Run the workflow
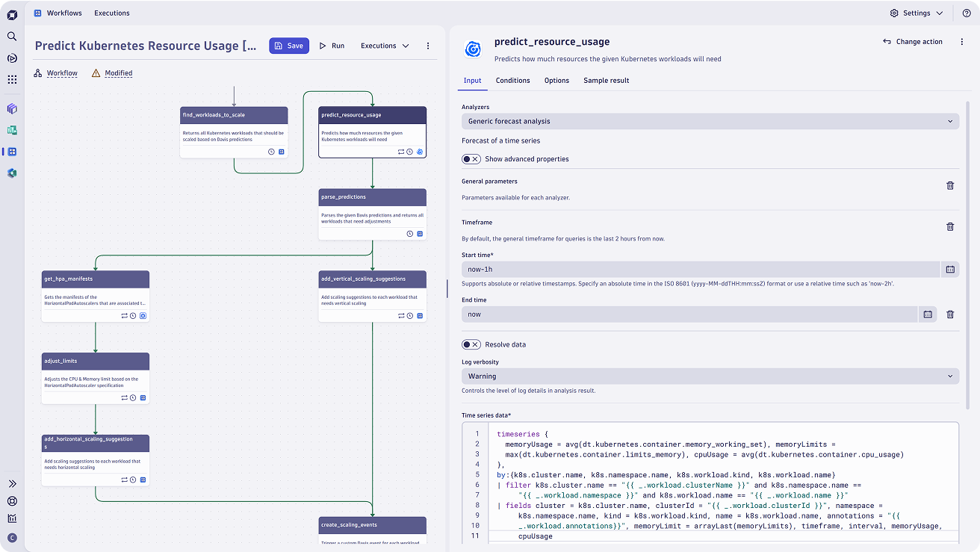The width and height of the screenshot is (980, 552). point(332,46)
